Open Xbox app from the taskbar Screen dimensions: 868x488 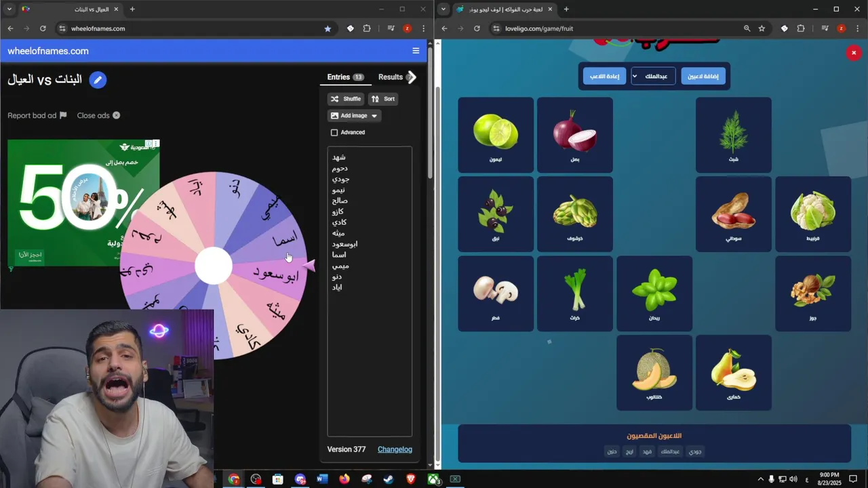point(433,479)
